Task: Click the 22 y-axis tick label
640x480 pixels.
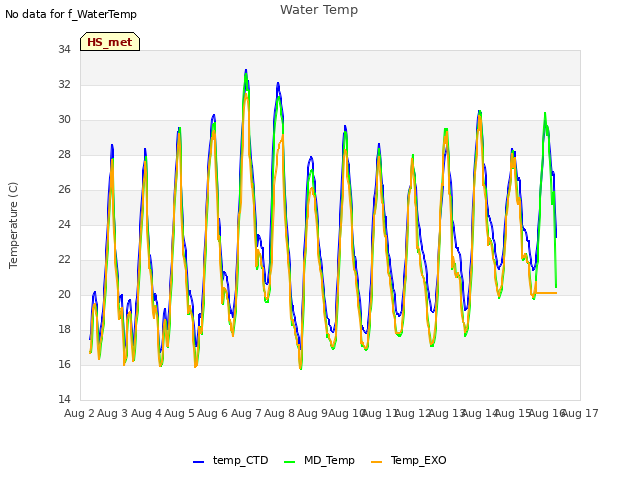Action: 64,259
